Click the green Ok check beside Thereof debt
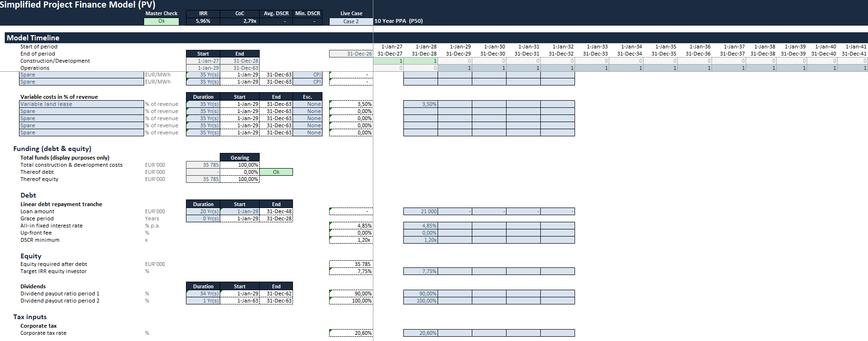 tap(276, 172)
